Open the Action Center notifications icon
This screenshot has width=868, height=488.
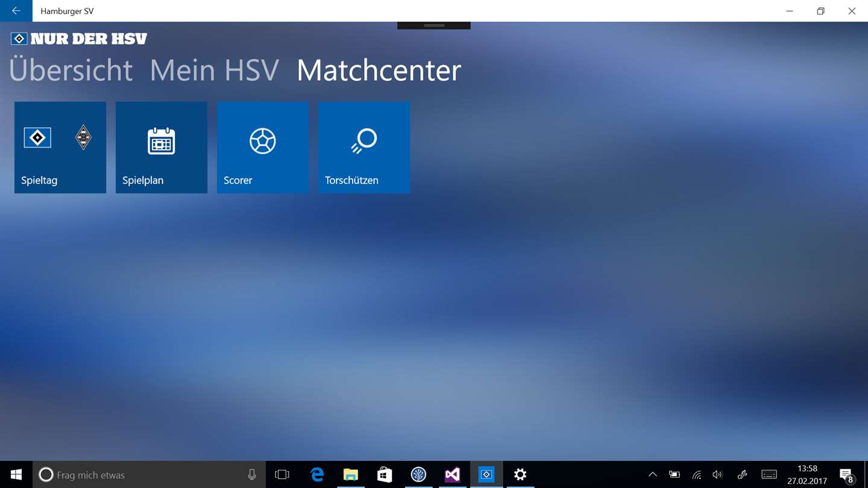[846, 475]
